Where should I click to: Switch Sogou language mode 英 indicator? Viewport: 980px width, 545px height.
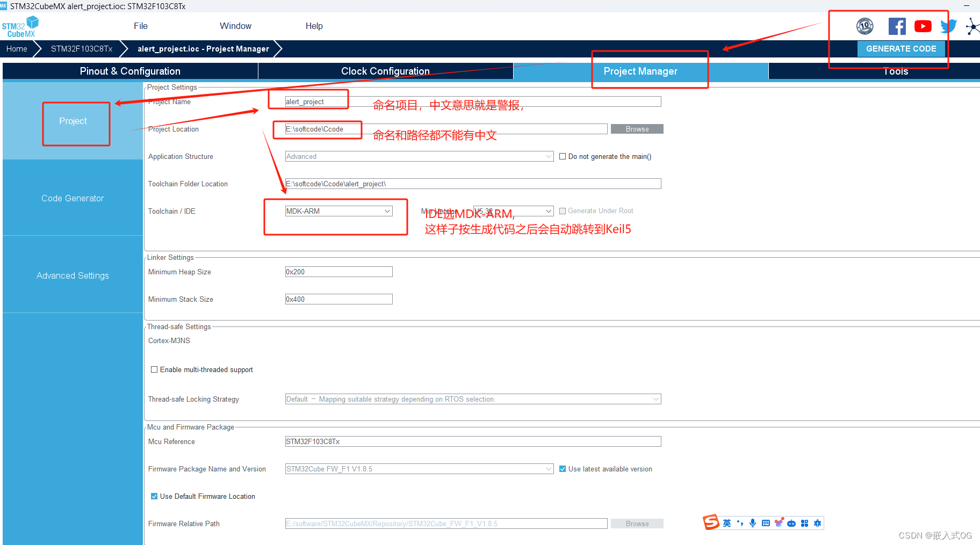click(x=727, y=523)
